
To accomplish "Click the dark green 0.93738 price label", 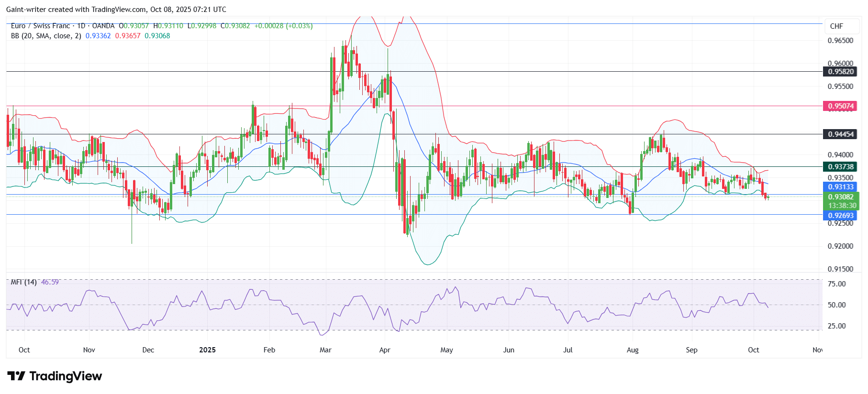I will (841, 167).
